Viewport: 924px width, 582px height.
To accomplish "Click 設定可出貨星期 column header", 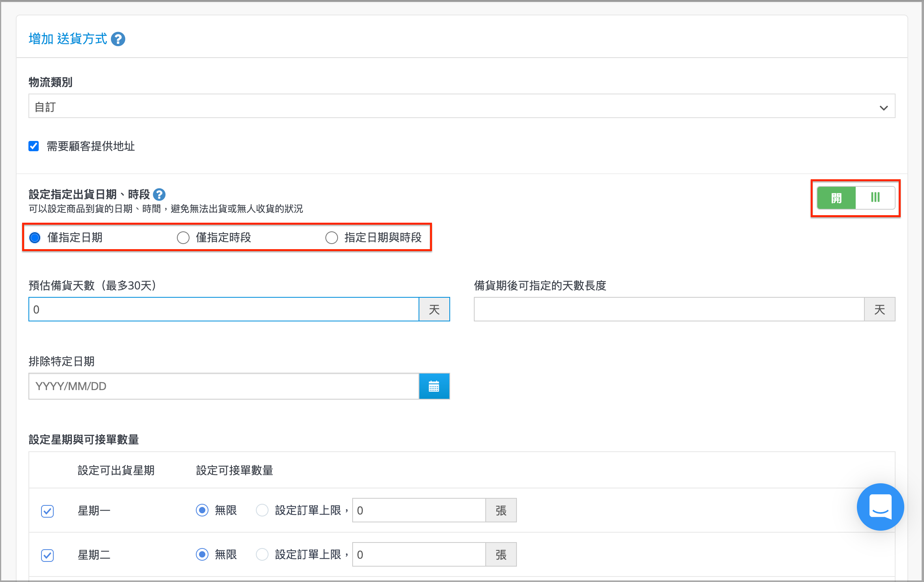I will tap(116, 470).
